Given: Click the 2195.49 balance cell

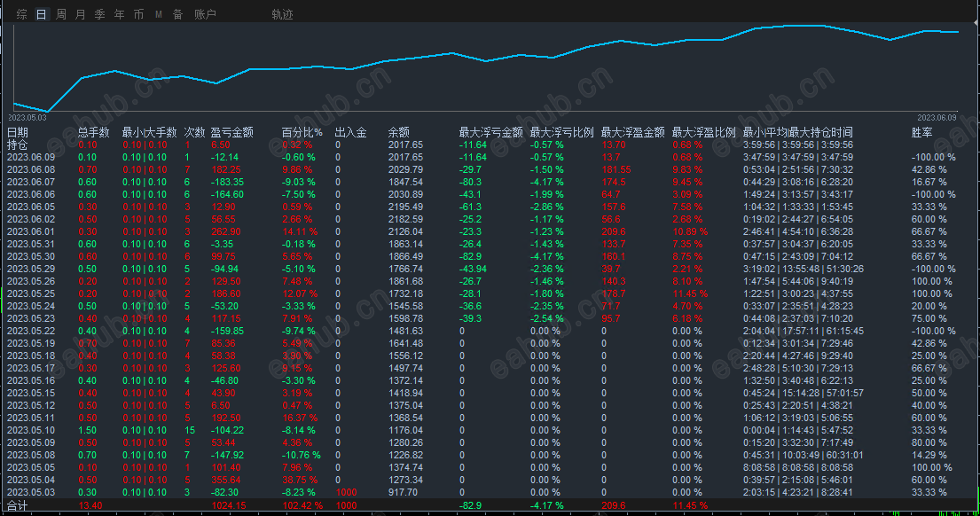Looking at the screenshot, I should point(405,207).
